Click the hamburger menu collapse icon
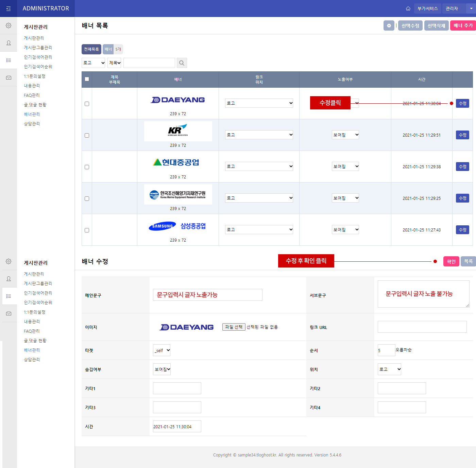 (8, 8)
